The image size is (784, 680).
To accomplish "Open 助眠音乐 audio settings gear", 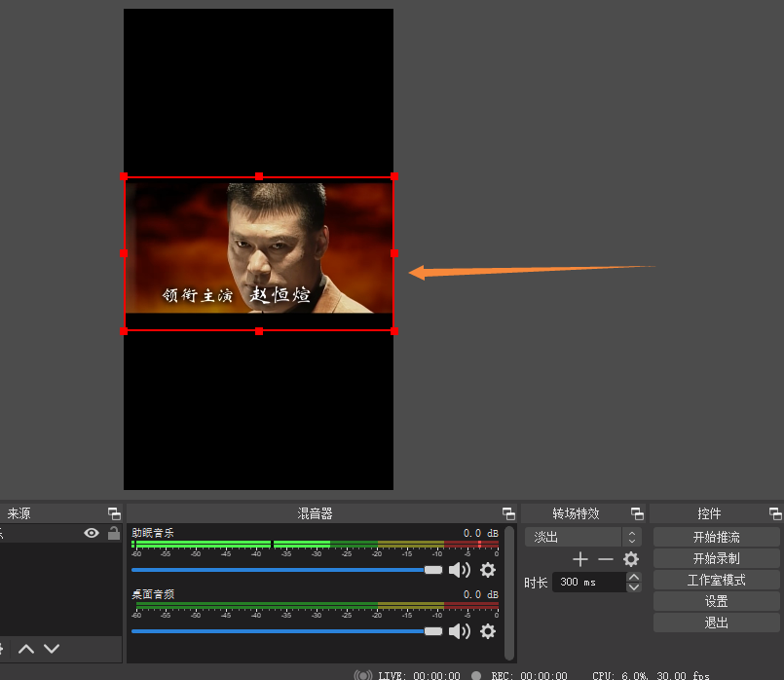I will [488, 570].
